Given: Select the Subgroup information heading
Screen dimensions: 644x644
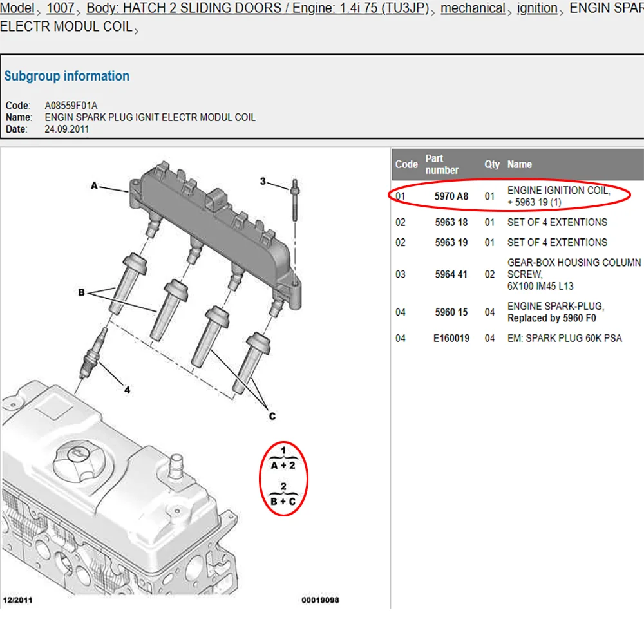Looking at the screenshot, I should [x=67, y=76].
